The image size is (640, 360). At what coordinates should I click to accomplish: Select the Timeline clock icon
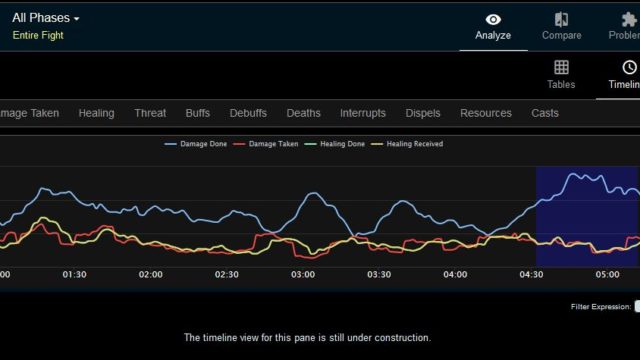(629, 67)
